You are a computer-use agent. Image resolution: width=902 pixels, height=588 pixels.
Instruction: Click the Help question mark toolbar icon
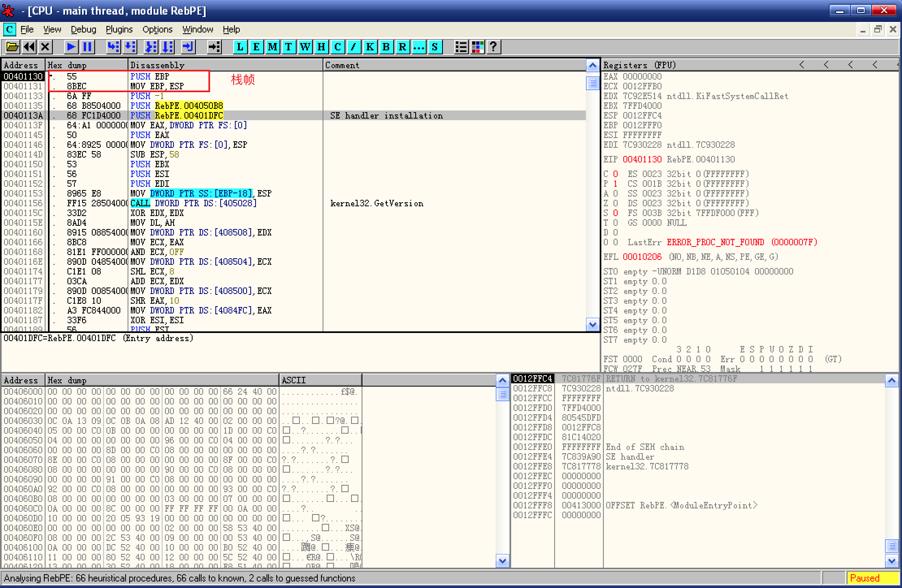pos(493,47)
